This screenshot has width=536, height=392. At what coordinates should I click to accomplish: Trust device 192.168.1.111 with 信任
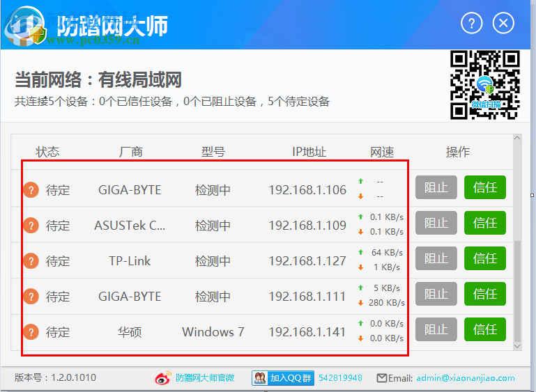click(485, 294)
